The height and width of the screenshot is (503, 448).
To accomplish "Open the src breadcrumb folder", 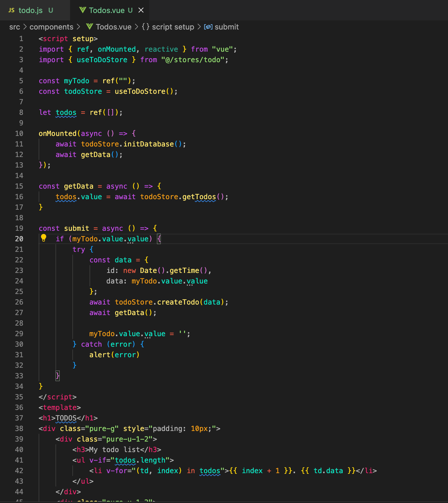I will pyautogui.click(x=15, y=27).
